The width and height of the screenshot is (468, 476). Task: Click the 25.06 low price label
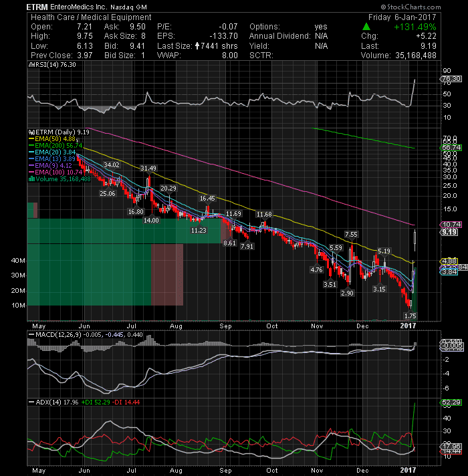108,194
